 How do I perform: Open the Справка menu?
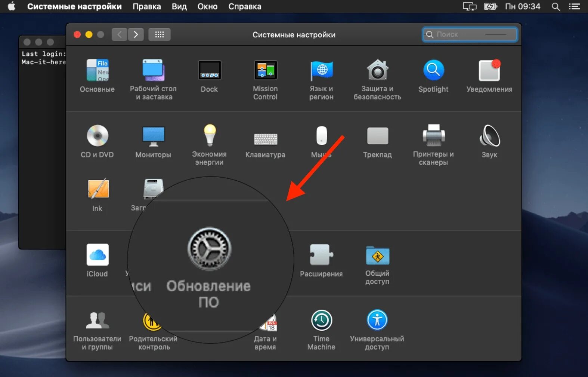click(x=245, y=6)
